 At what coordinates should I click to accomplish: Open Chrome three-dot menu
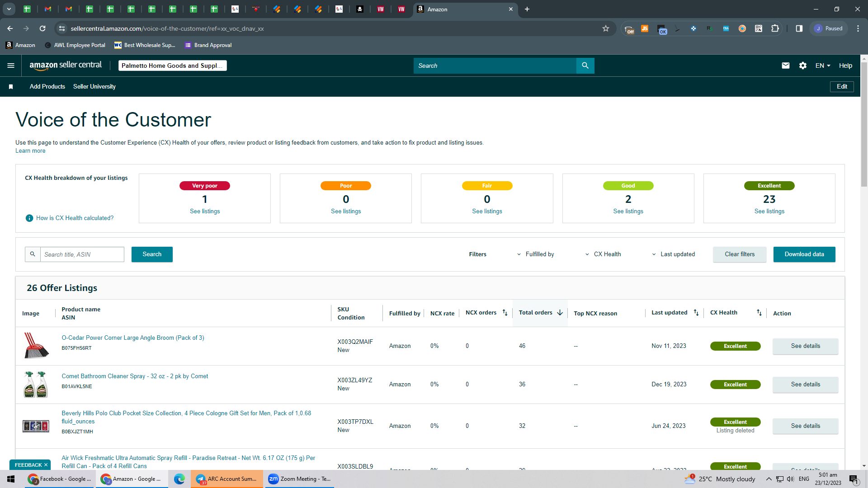tap(858, 28)
